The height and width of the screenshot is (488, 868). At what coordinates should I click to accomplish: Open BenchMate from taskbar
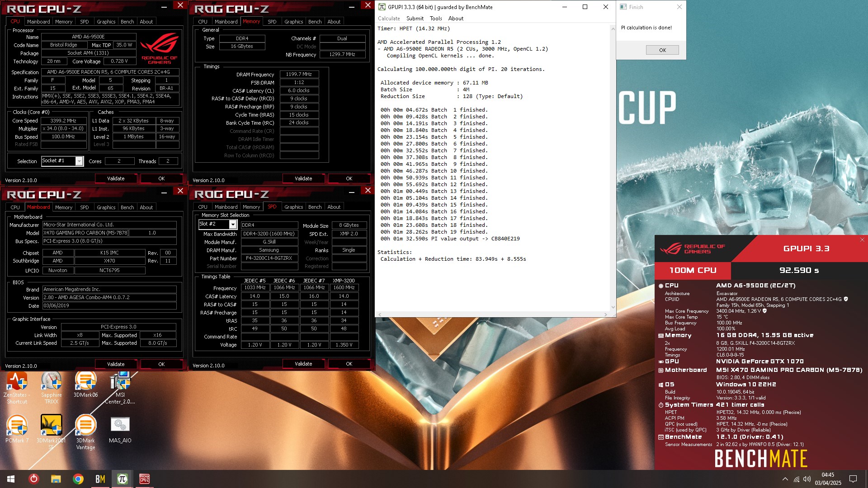coord(100,479)
